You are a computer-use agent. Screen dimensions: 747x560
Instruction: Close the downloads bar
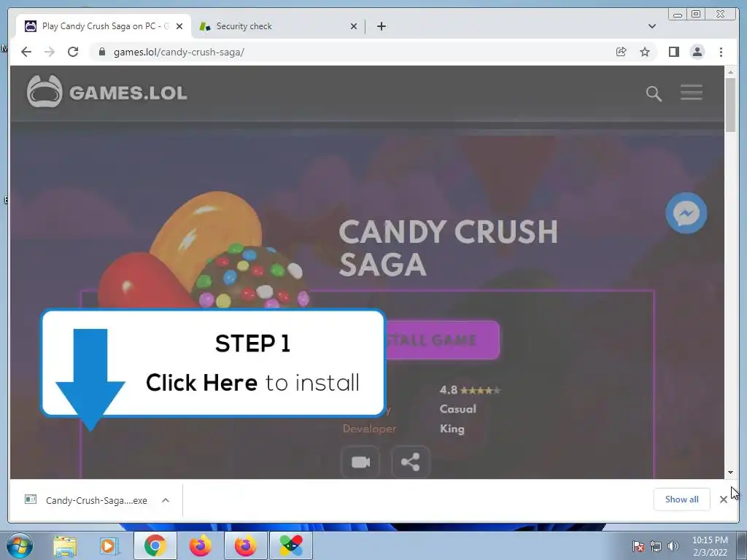coord(723,499)
